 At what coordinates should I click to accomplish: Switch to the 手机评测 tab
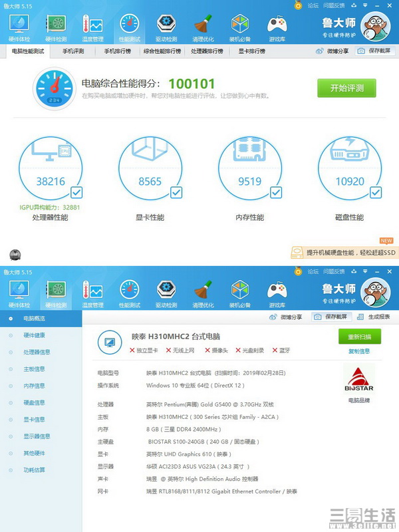point(73,51)
